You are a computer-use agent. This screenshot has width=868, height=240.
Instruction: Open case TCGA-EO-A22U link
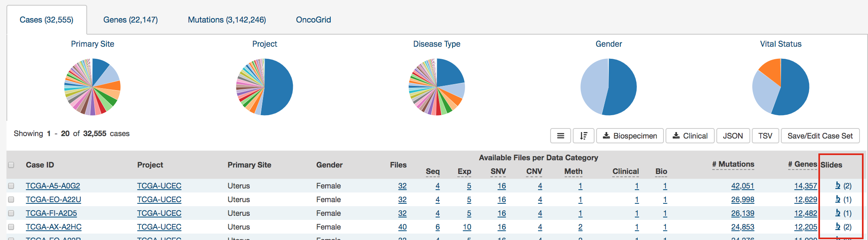[53, 199]
